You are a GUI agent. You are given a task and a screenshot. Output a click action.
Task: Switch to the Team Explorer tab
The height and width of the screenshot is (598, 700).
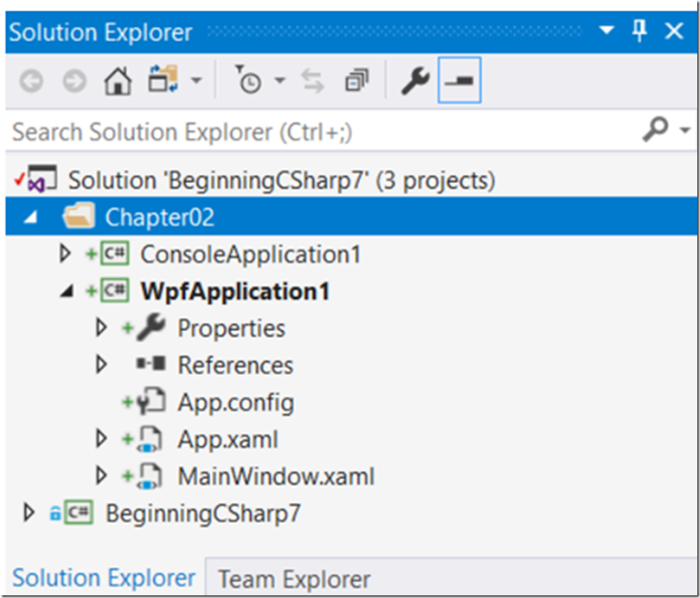point(293,578)
